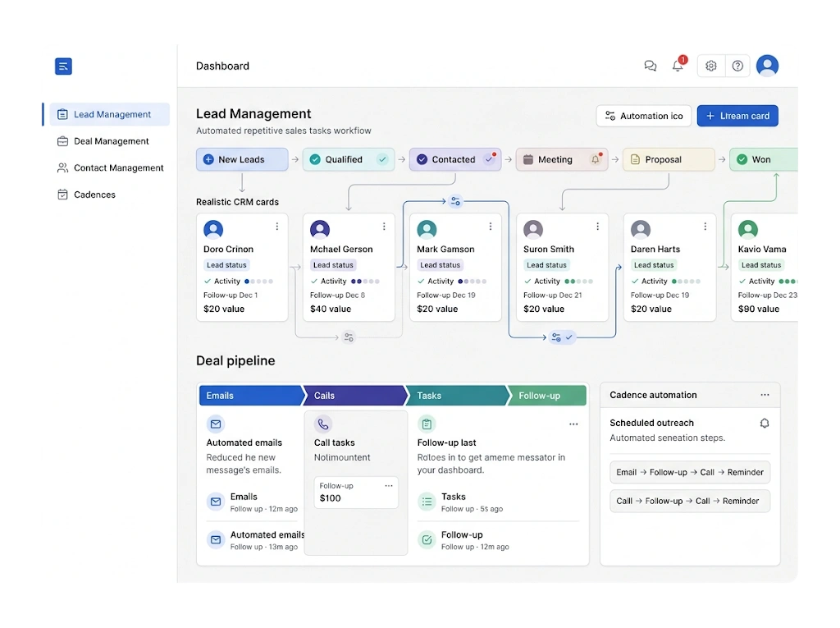Open Cadence automation more options
This screenshot has width=840, height=628.
coord(765,395)
